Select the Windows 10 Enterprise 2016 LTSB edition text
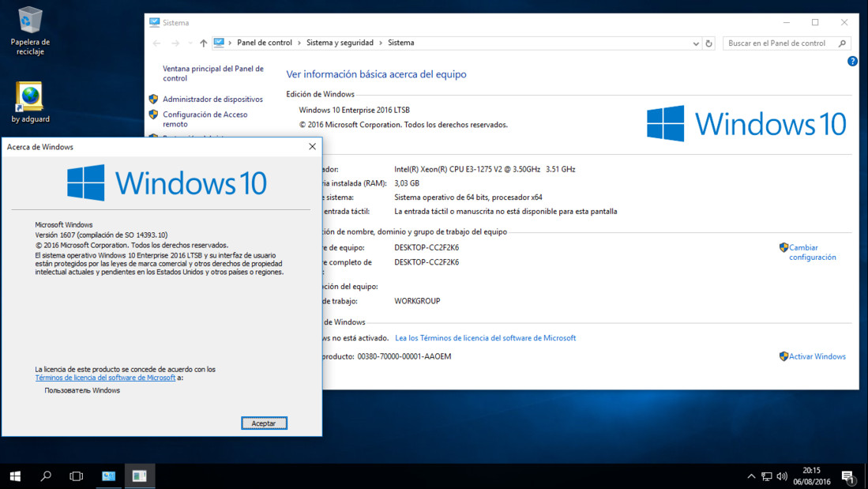868x489 pixels. [355, 110]
